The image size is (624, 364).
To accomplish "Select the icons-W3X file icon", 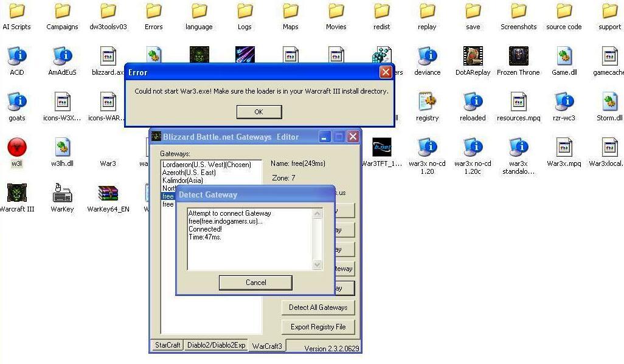I will coord(62,101).
